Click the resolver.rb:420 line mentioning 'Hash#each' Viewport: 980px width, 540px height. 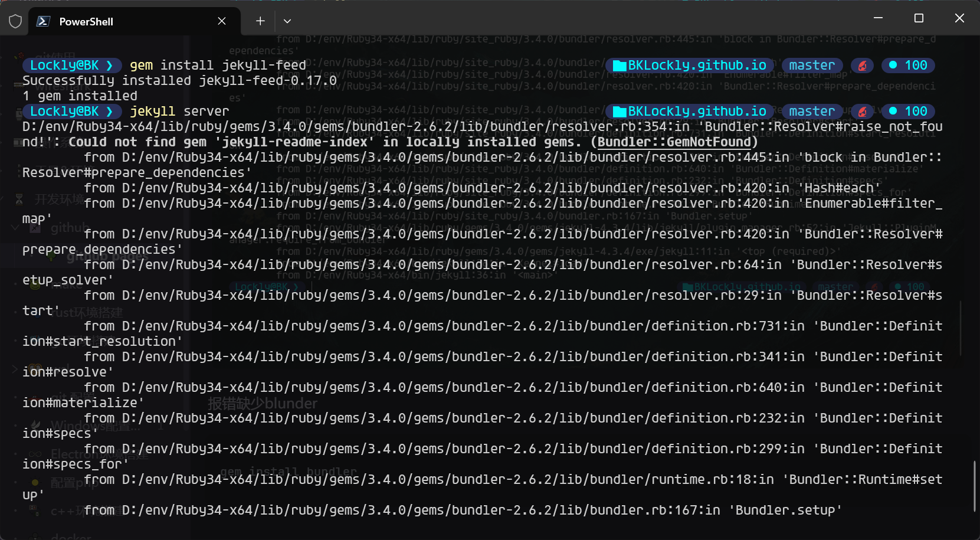point(482,188)
